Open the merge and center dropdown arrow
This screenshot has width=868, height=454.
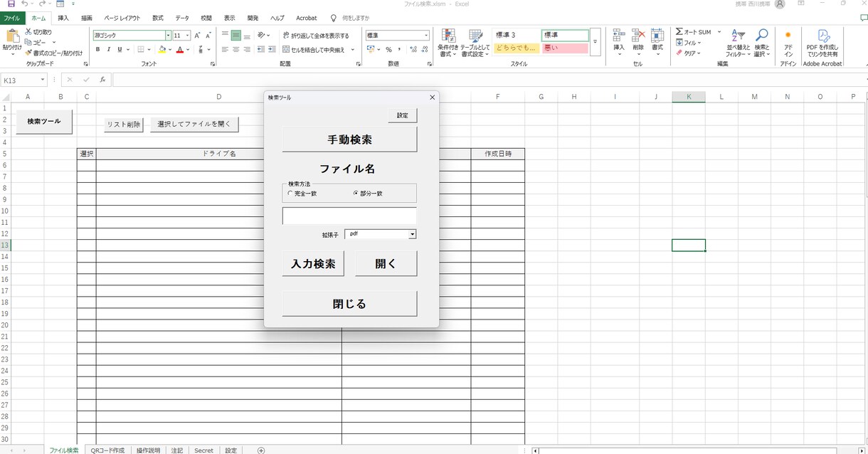(353, 50)
